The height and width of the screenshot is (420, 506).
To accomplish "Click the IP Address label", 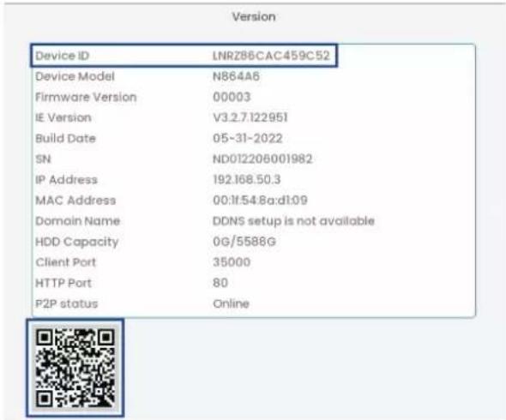I will (67, 180).
